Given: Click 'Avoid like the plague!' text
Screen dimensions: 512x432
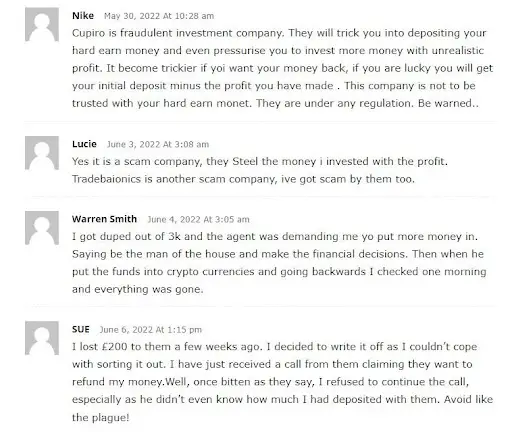Looking at the screenshot, I should coord(282,408).
